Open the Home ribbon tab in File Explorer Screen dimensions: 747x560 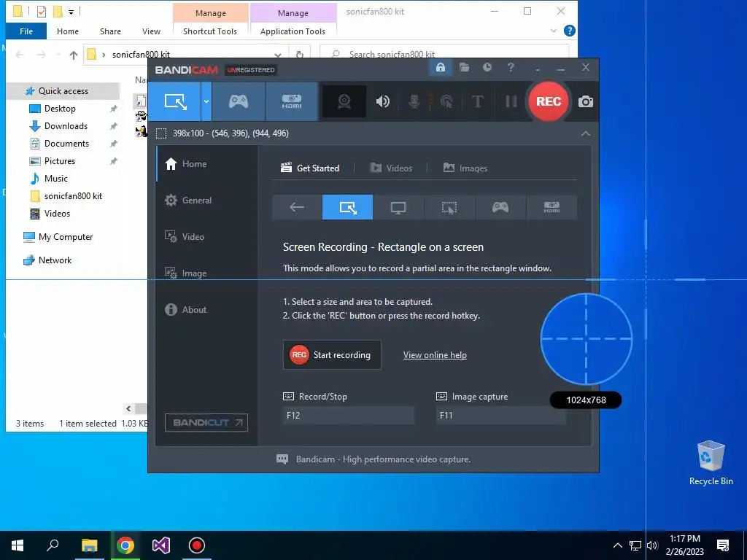68,31
